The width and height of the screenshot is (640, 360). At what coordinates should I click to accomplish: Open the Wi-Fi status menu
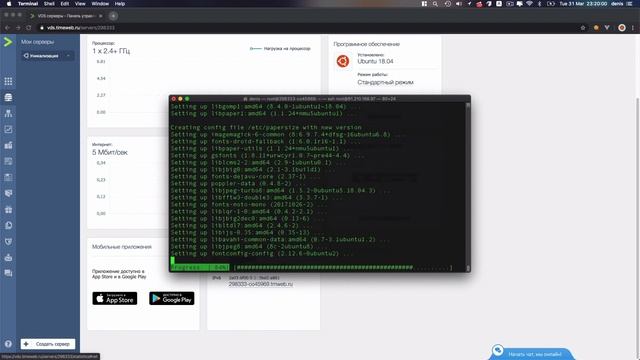(529, 4)
